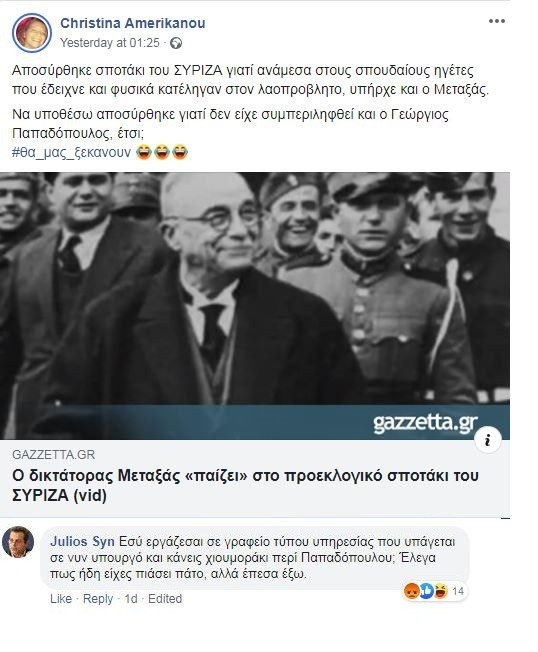
Task: Open the three-dot post options menu
Action: (497, 21)
